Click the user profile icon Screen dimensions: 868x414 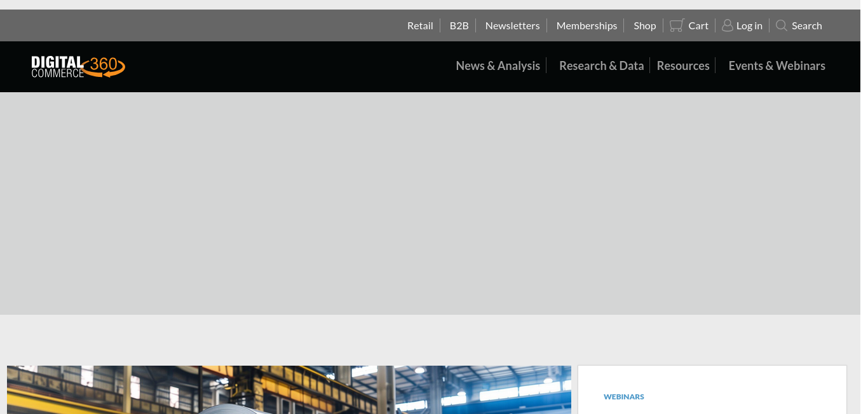(728, 25)
